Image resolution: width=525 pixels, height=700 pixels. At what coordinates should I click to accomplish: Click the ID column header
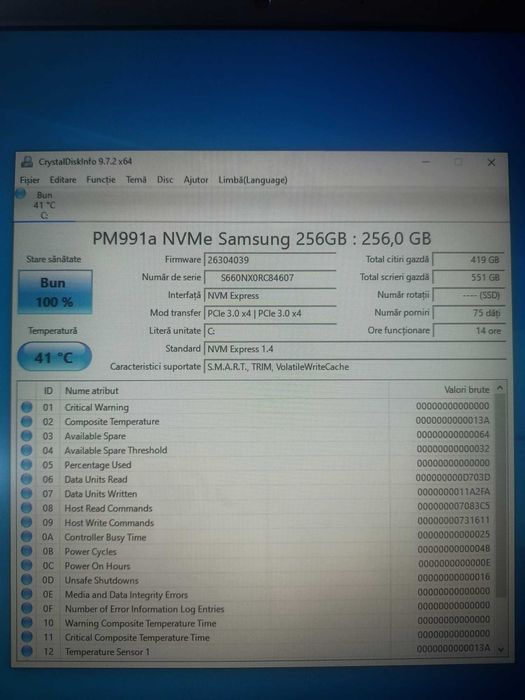[48, 391]
